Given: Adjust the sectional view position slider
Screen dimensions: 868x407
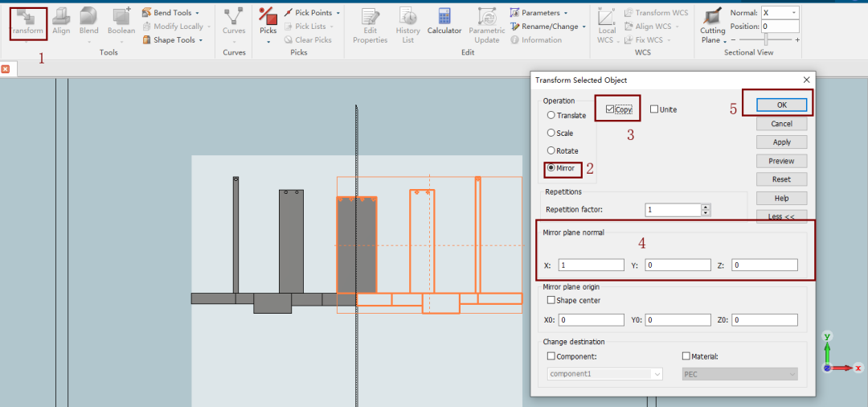Looking at the screenshot, I should tap(766, 39).
